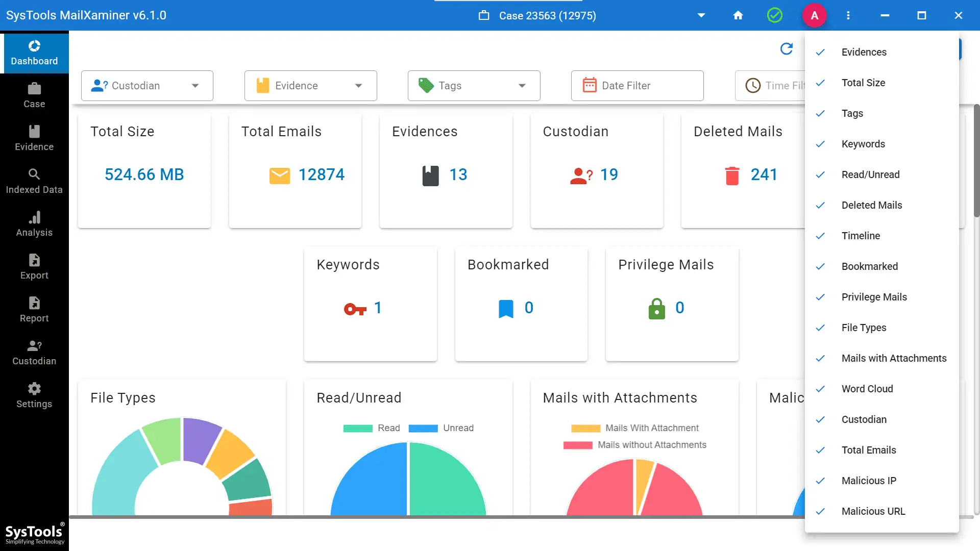This screenshot has height=551, width=980.
Task: Click Mails without Attachments legend swatch
Action: click(578, 445)
